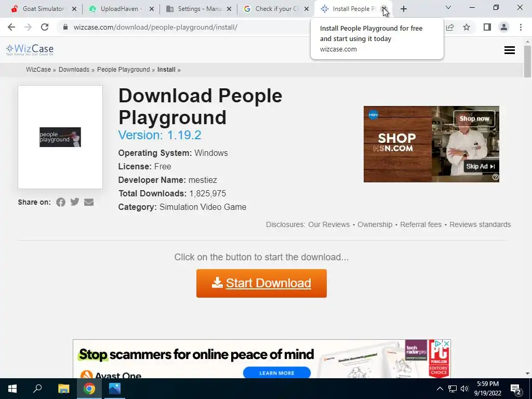
Task: Close the Avast banner ad
Action: point(447,344)
